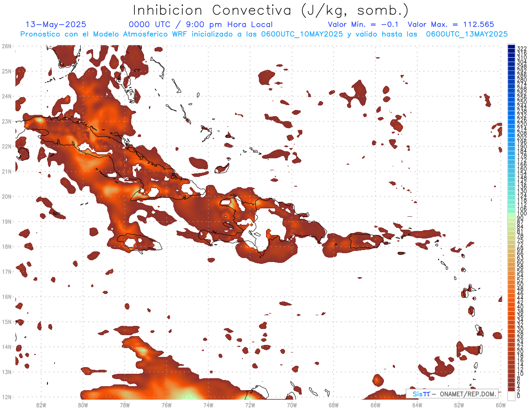Click the '20N' latitude label
This screenshot has height=411, width=532.
6,196
